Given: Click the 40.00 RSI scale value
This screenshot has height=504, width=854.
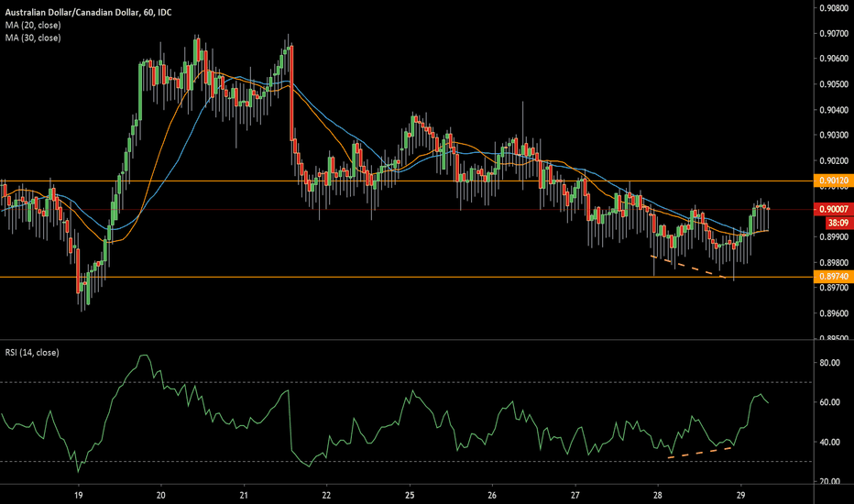Looking at the screenshot, I should [x=830, y=443].
